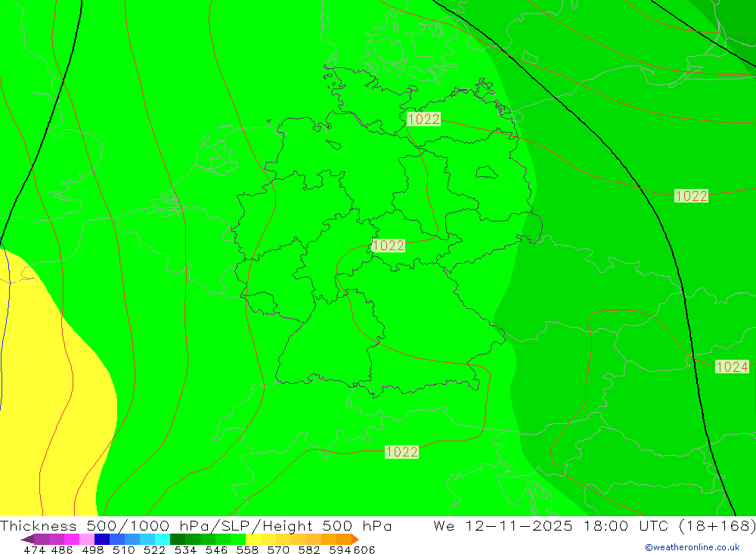Click the 498 legend value
756x554 pixels.
click(92, 550)
